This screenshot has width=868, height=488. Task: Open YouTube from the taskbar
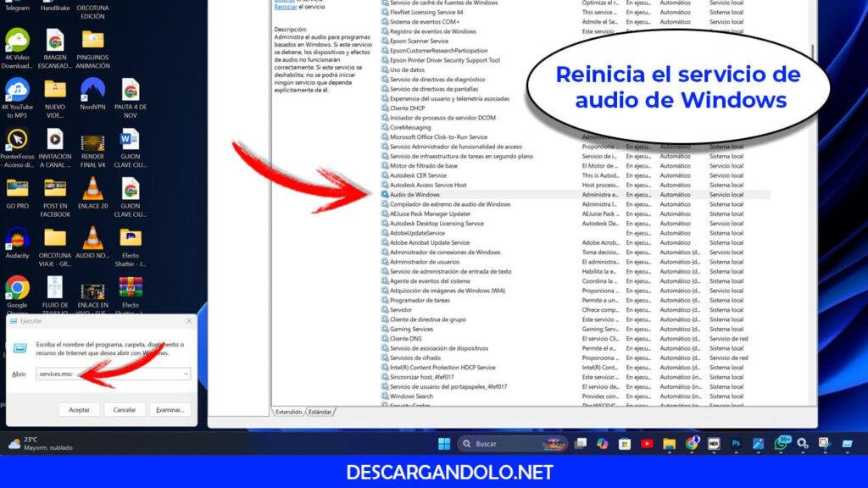646,443
